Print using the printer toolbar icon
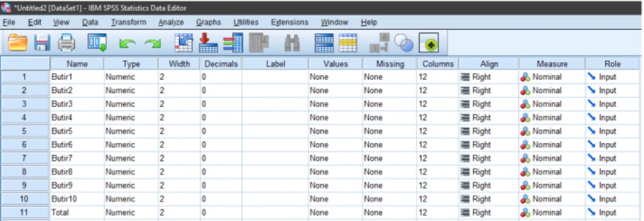The height and width of the screenshot is (221, 644). [x=66, y=43]
